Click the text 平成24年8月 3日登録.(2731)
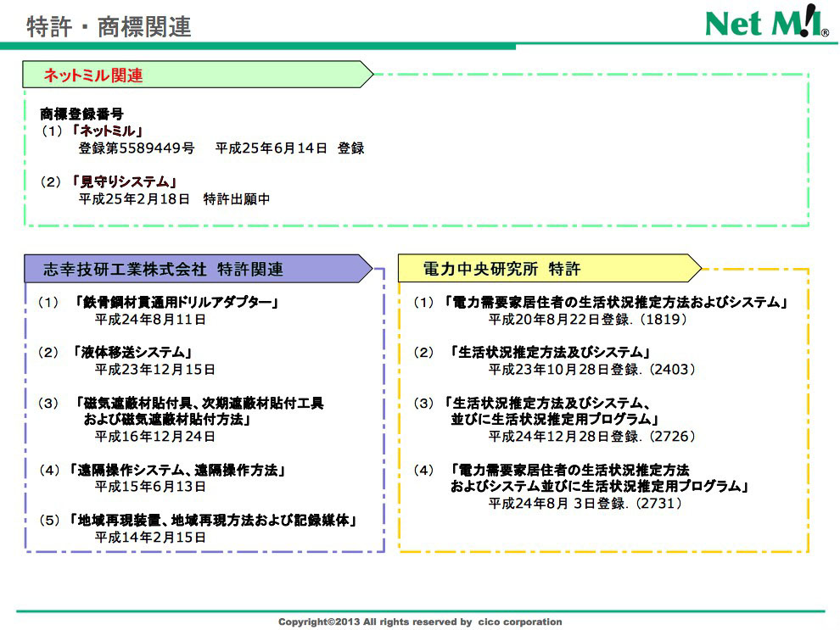 [585, 504]
